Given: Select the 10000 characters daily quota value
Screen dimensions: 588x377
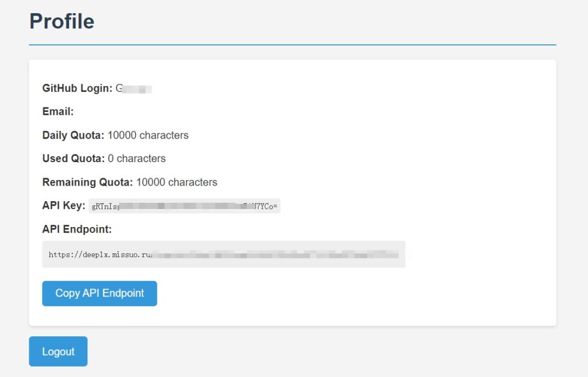Looking at the screenshot, I should point(147,135).
